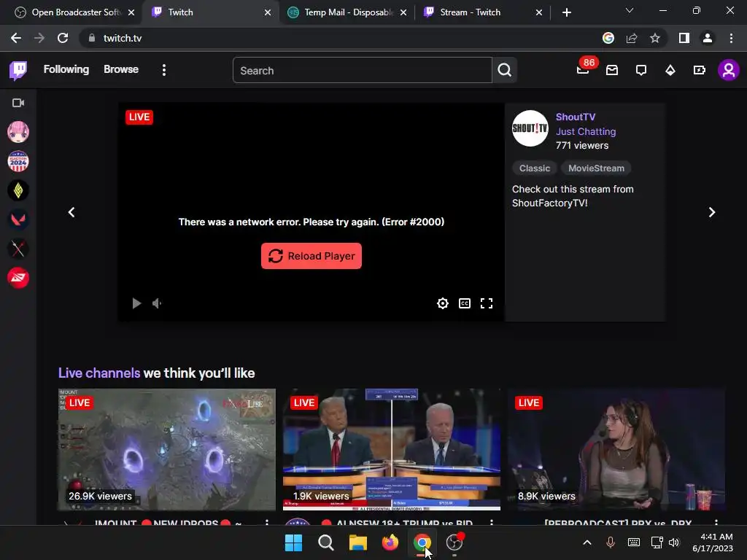The image size is (747, 560).
Task: Open the notifications inbox icon
Action: [x=612, y=71]
